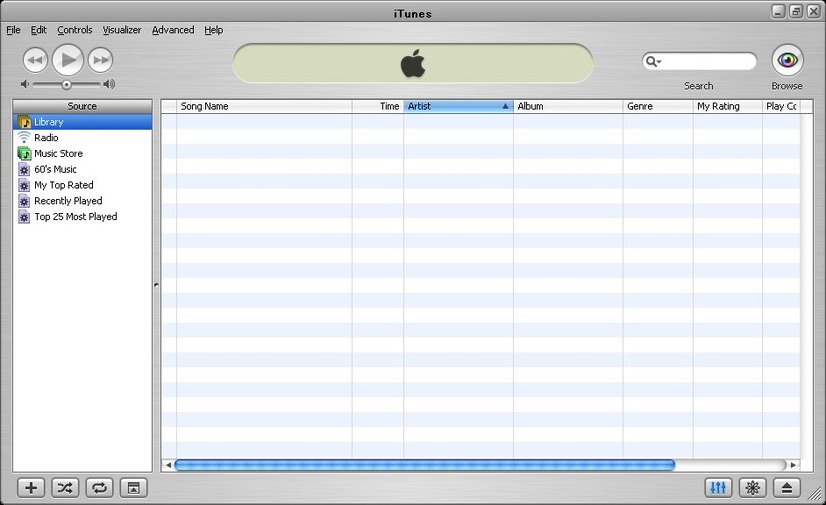Add a new playlist with plus button
The image size is (826, 505).
[31, 488]
